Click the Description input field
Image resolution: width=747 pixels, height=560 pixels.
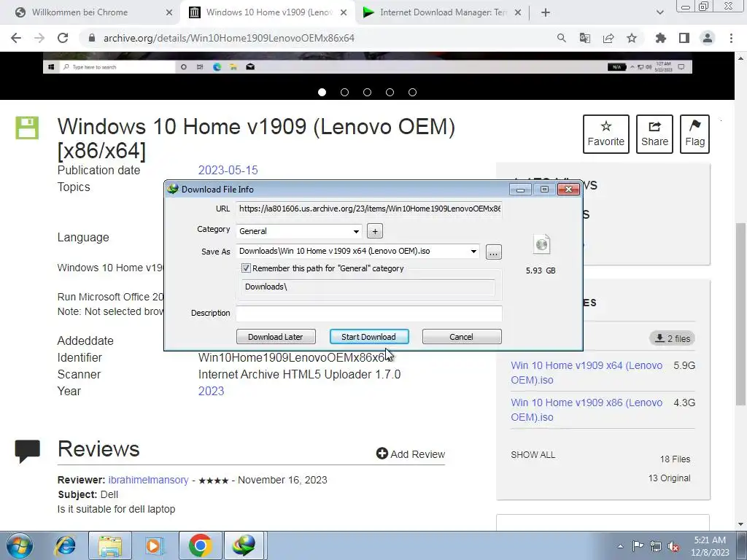369,314
